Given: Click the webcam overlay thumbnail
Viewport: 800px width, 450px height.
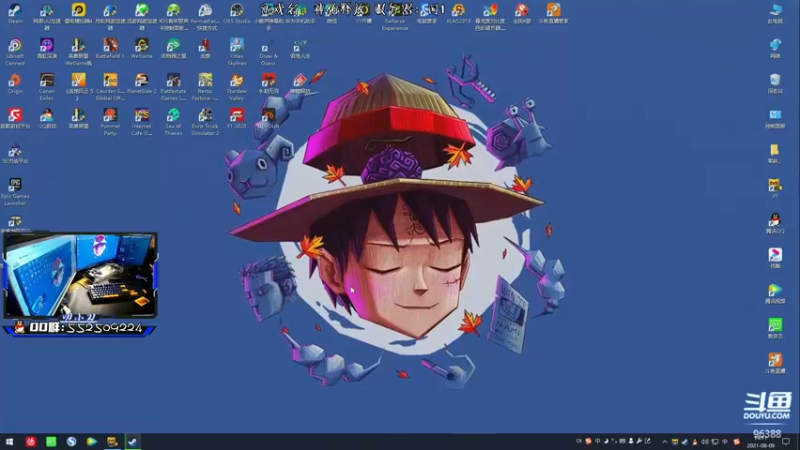Looking at the screenshot, I should (81, 275).
